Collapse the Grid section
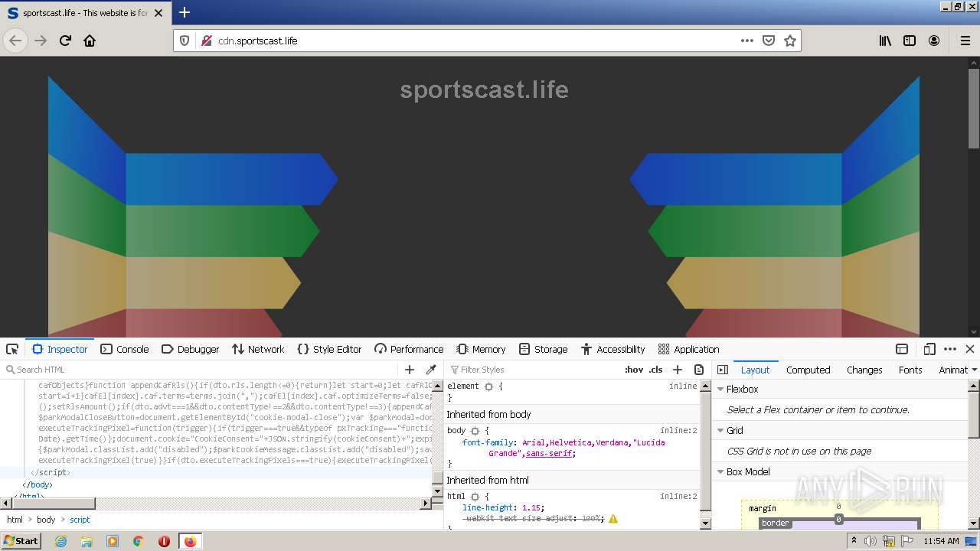This screenshot has width=980, height=551. (x=720, y=431)
